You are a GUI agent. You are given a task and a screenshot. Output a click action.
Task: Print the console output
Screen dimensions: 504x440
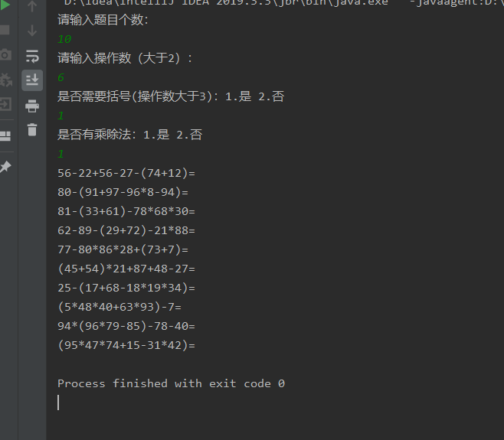coord(32,106)
